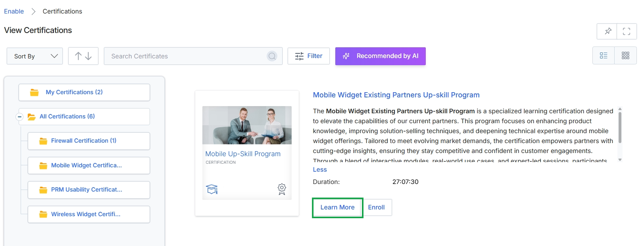Click the sort direction arrows button
The height and width of the screenshot is (246, 644).
point(83,56)
